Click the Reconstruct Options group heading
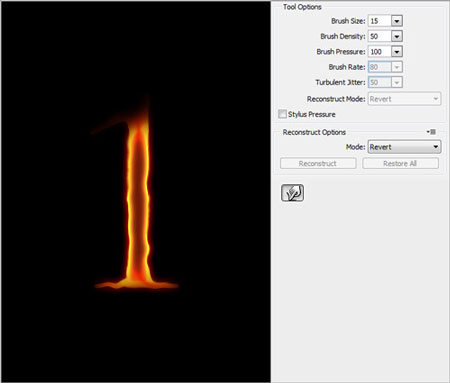The width and height of the screenshot is (450, 383). pyautogui.click(x=314, y=132)
